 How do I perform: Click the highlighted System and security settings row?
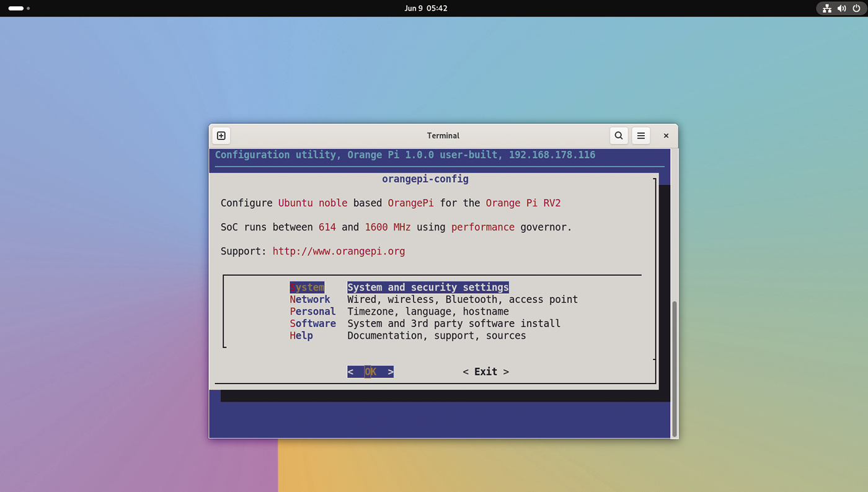(428, 287)
